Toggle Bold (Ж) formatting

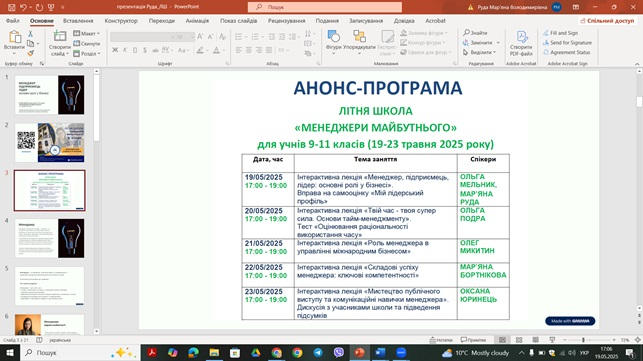pos(115,50)
